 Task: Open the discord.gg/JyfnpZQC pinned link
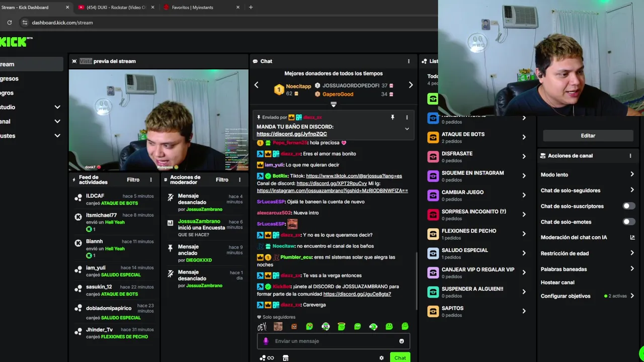point(292,134)
